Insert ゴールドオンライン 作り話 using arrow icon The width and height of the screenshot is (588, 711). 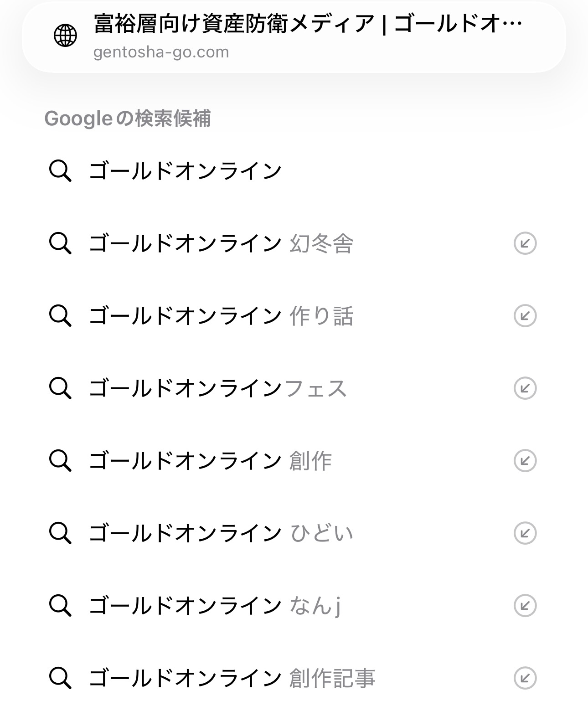(x=525, y=316)
